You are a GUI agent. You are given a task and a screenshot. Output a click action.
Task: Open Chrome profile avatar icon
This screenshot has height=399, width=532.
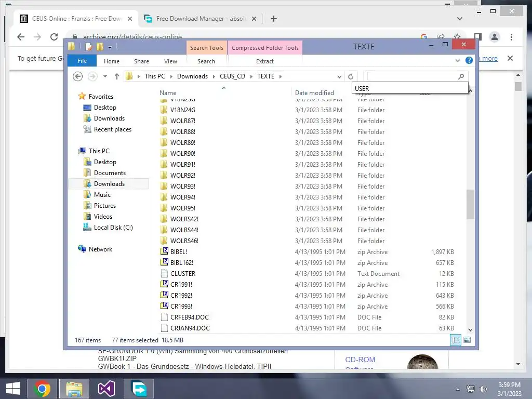[x=495, y=37]
